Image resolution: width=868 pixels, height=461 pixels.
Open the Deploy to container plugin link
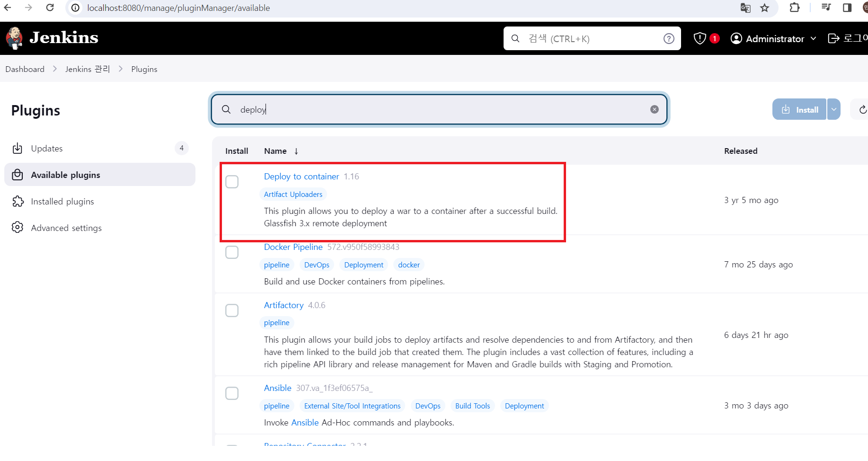click(x=301, y=177)
